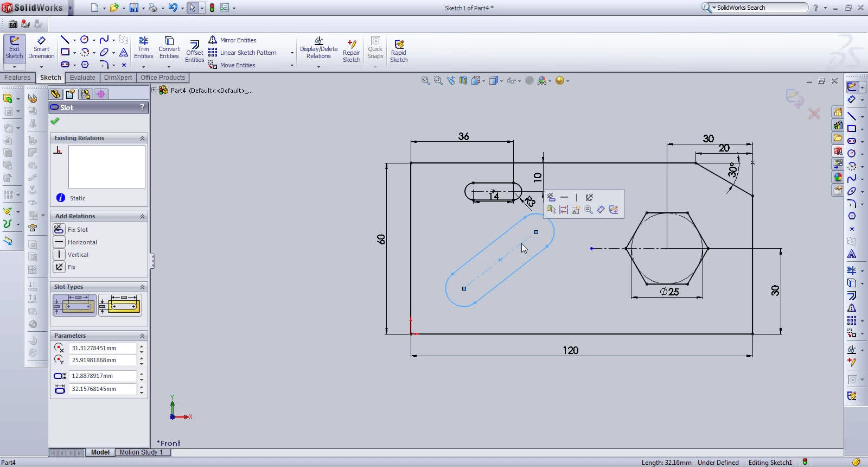Viewport: 868px width, 467px height.
Task: Click the slot center X coordinate field
Action: pyautogui.click(x=103, y=348)
